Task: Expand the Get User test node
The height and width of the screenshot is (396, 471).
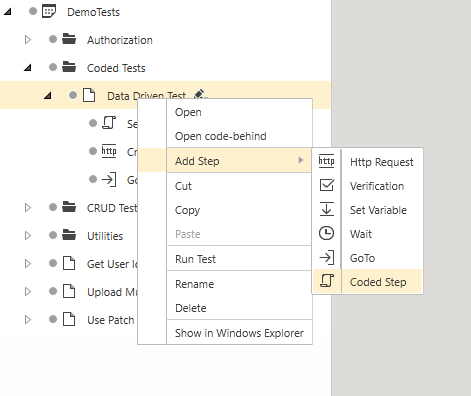Action: [x=28, y=264]
